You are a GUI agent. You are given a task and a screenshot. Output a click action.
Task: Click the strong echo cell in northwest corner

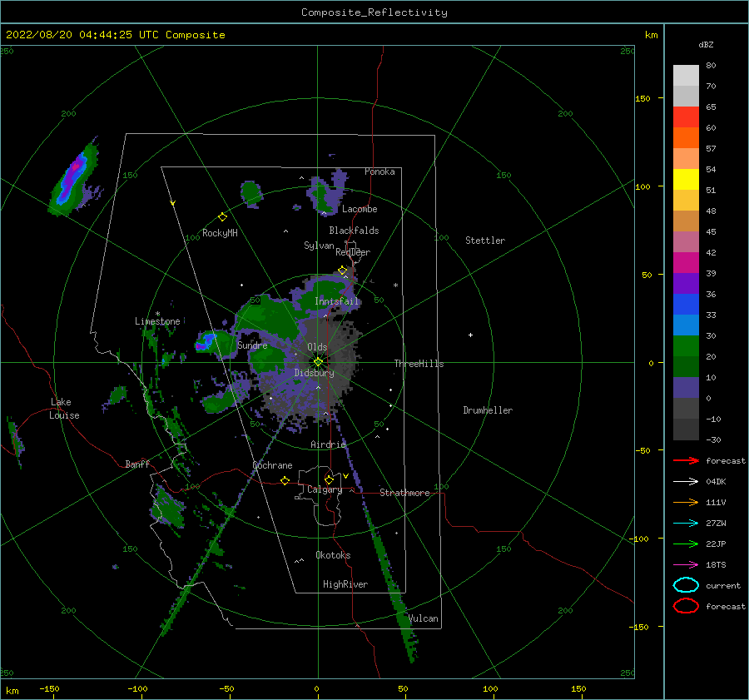click(x=74, y=176)
